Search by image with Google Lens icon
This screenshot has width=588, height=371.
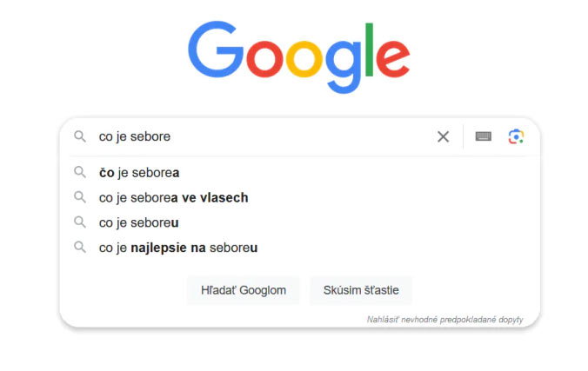pos(517,136)
